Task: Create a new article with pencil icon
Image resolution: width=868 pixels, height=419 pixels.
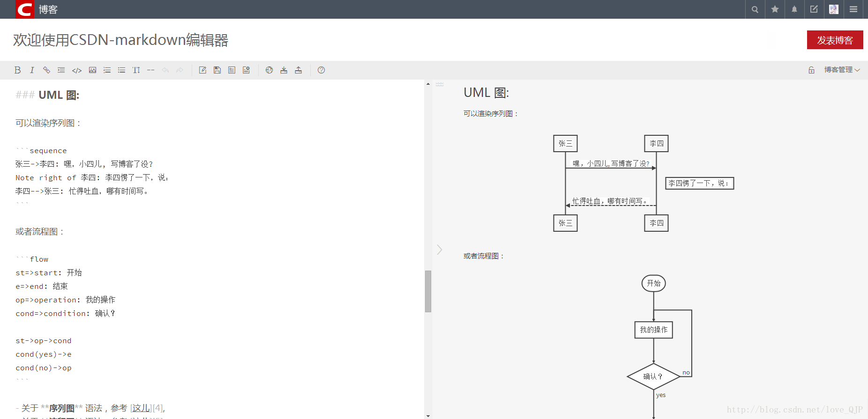Action: (x=202, y=70)
